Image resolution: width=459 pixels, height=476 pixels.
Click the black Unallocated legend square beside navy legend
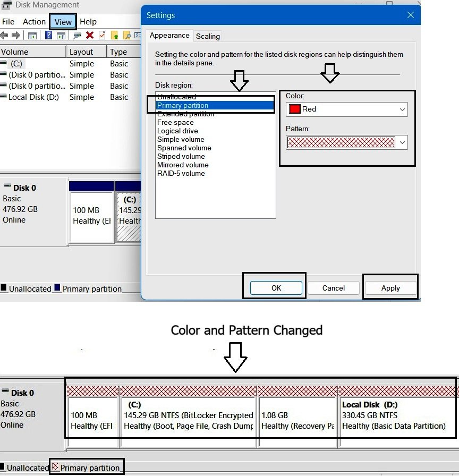coord(4,287)
